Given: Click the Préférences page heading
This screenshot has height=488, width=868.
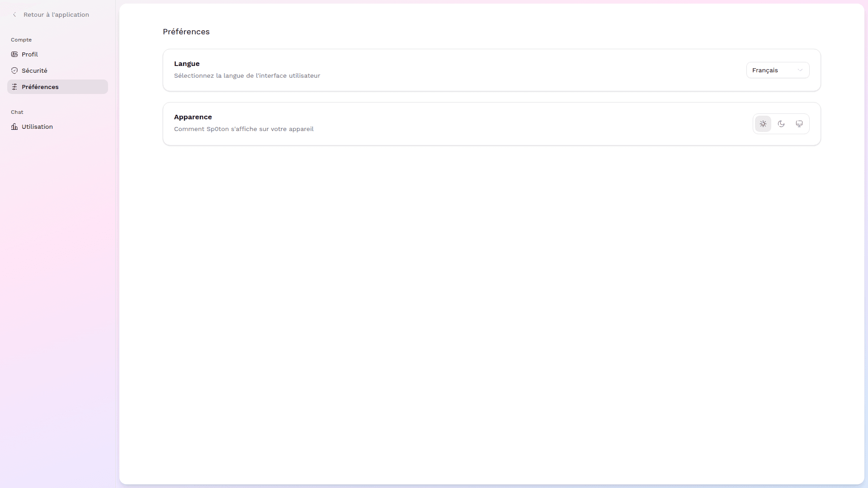Looking at the screenshot, I should coord(186,32).
